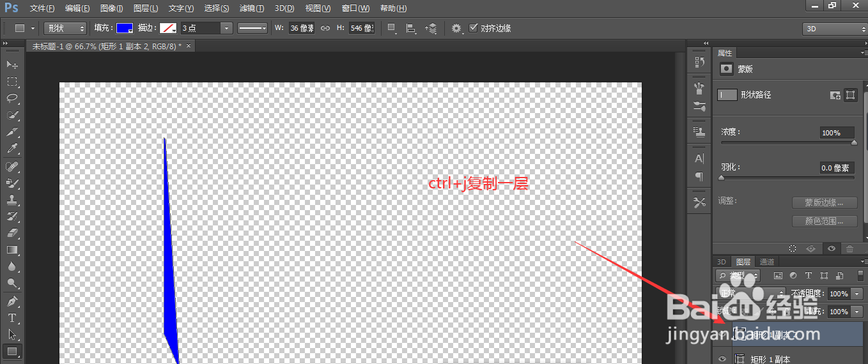This screenshot has width=868, height=364.
Task: Toggle adjustment layer filter in Layers panel
Action: coord(793,276)
